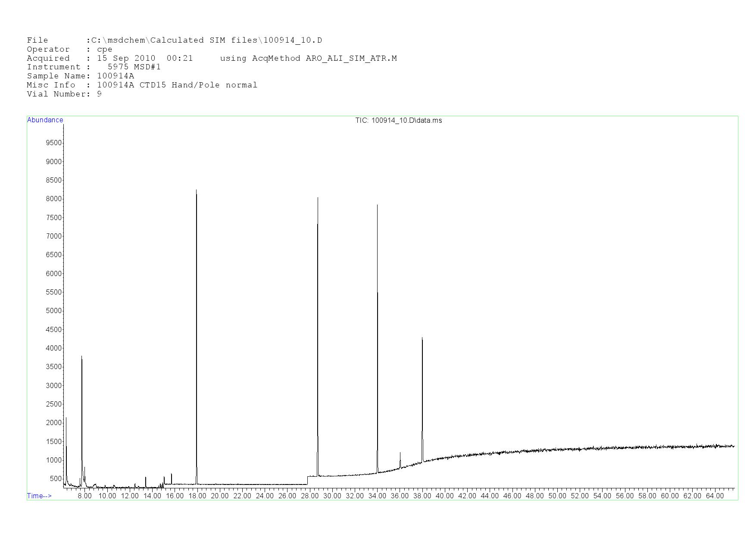Click the 9500 abundance axis value
Viewport: 756px width, 534px height.
54,143
